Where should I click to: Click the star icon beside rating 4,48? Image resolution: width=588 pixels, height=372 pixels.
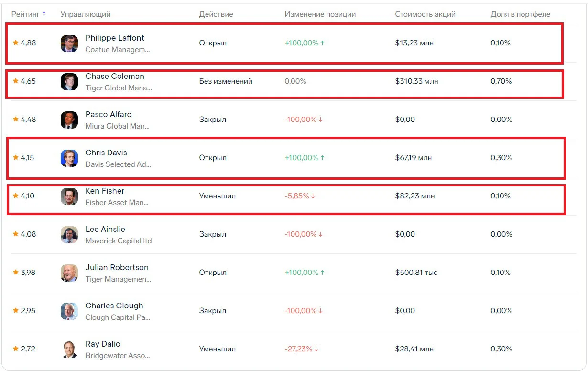tap(16, 119)
